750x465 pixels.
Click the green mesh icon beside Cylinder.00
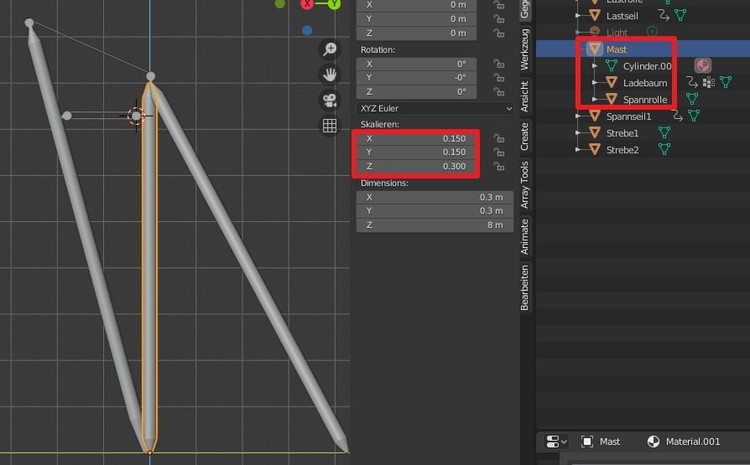point(611,66)
